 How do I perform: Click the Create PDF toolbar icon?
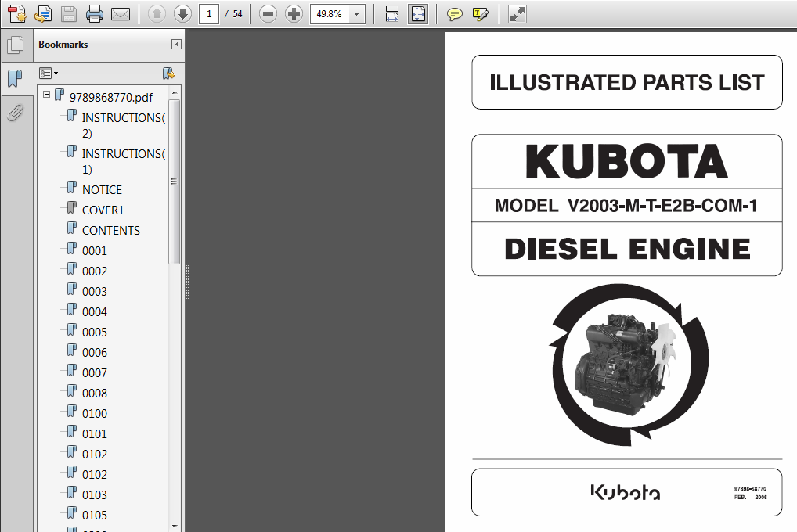[x=16, y=14]
